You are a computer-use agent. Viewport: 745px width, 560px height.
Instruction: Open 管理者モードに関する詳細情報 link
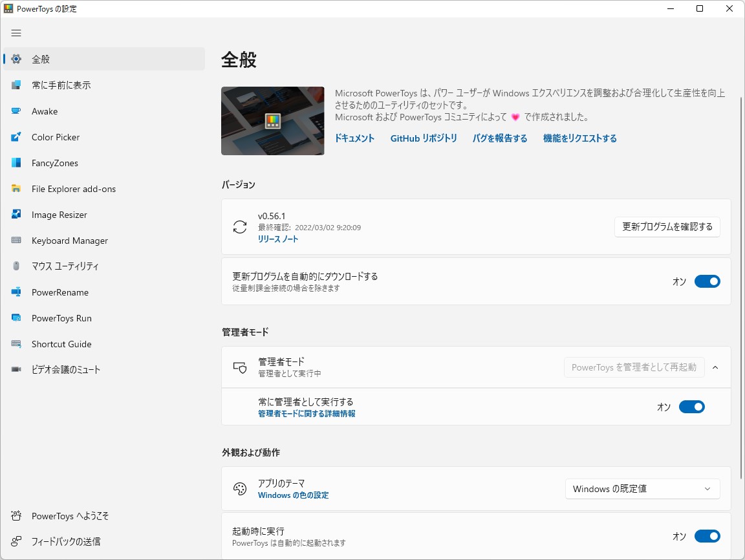(x=307, y=414)
